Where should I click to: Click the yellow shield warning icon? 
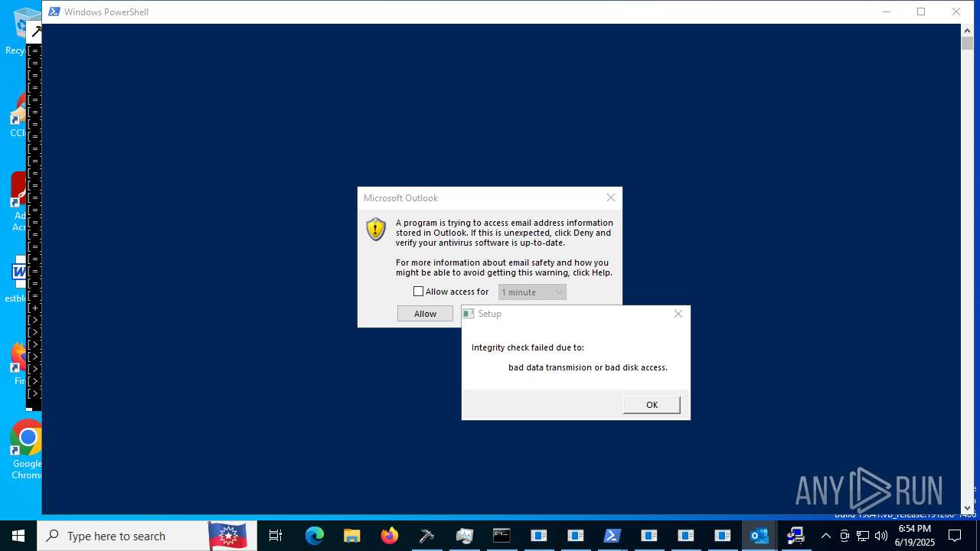(x=376, y=229)
